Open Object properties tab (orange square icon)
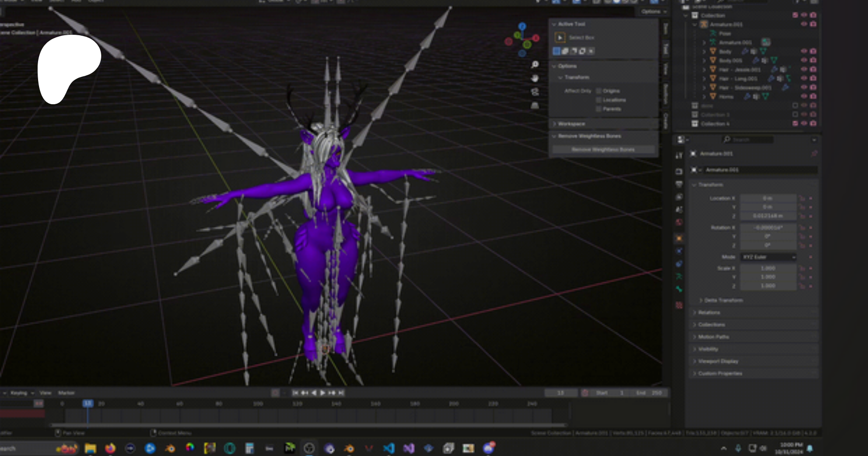868x456 pixels. point(679,238)
